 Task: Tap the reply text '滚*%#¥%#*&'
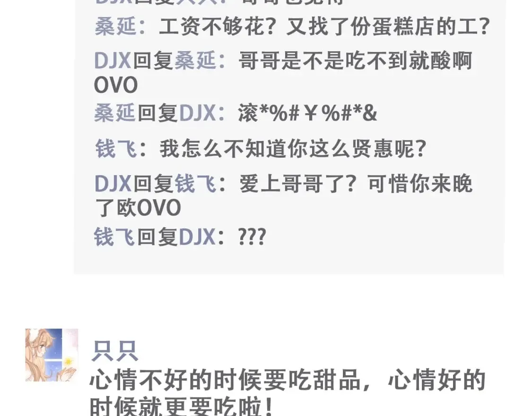point(308,113)
